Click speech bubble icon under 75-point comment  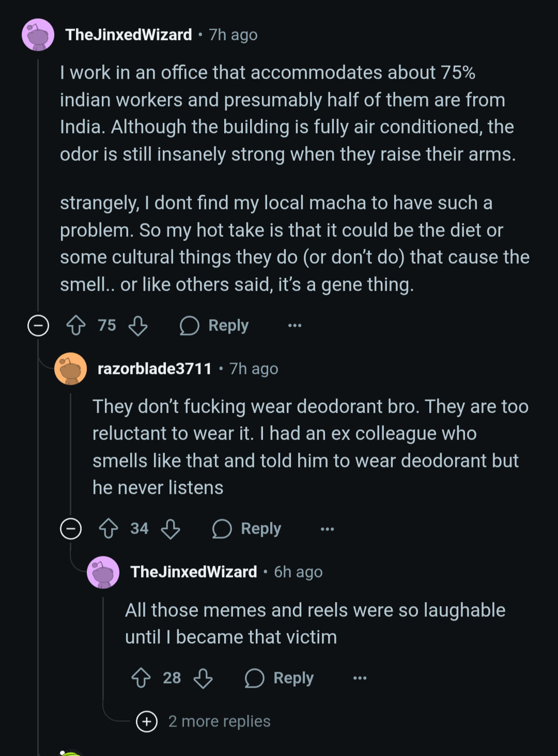pos(190,326)
